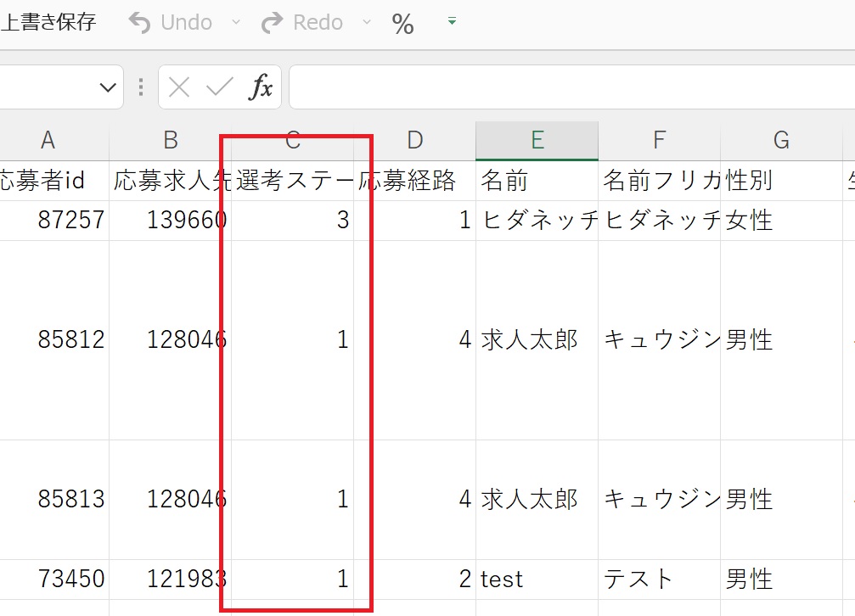Select the 応募経路 header cell
The height and width of the screenshot is (616, 855).
click(x=413, y=180)
